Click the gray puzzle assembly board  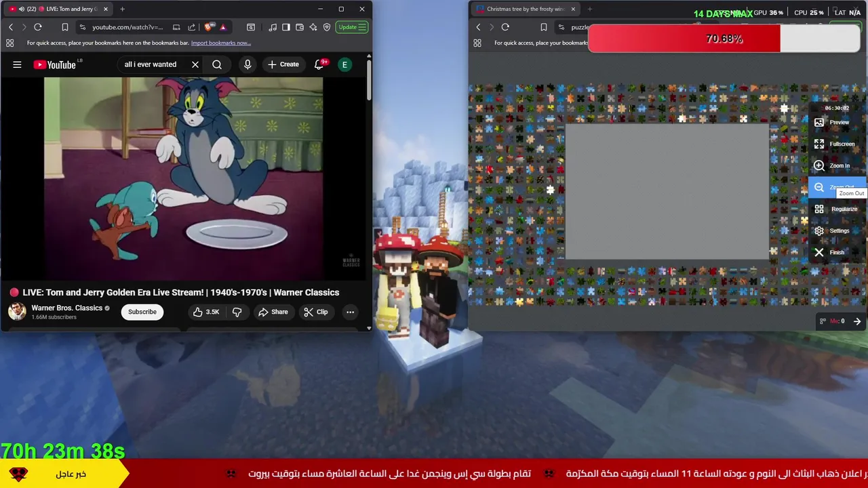point(667,192)
